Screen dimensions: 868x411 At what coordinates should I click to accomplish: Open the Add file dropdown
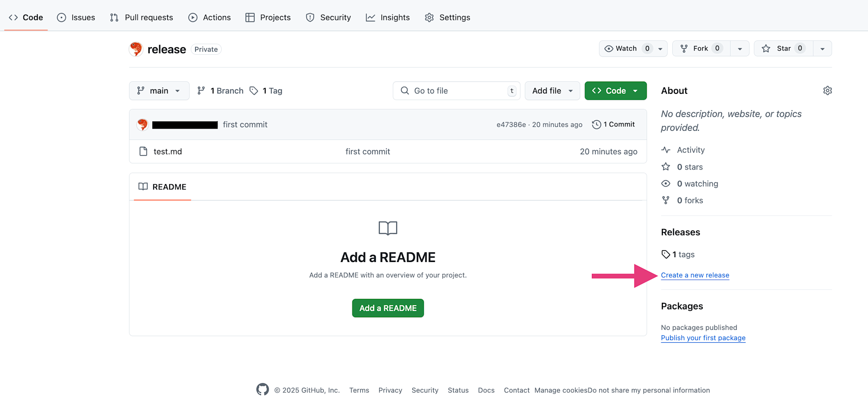[x=552, y=91]
